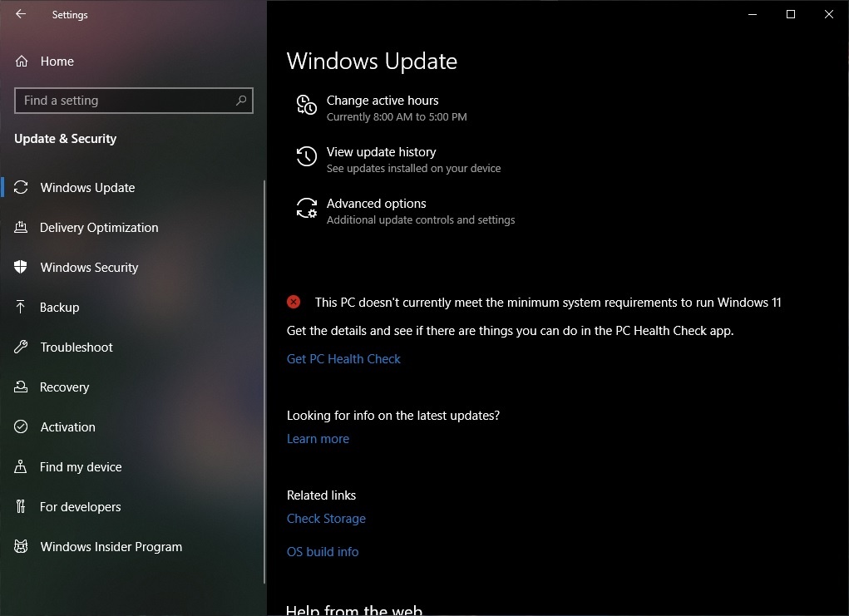Click the 'Get the details' PC Health Check text
Viewport: 849px width, 616px height.
(x=510, y=331)
